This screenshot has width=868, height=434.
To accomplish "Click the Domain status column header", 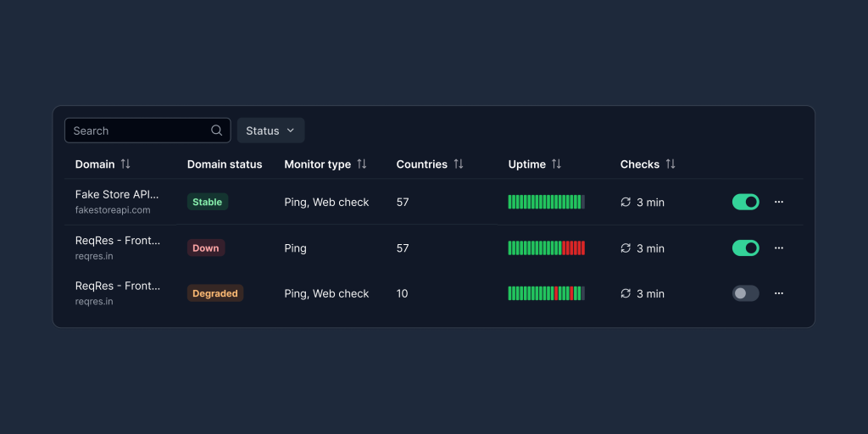I will tap(225, 164).
